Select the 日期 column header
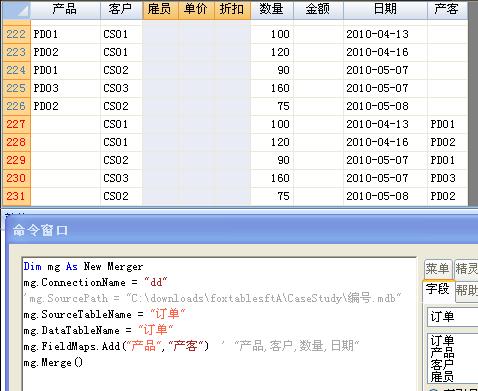 385,9
